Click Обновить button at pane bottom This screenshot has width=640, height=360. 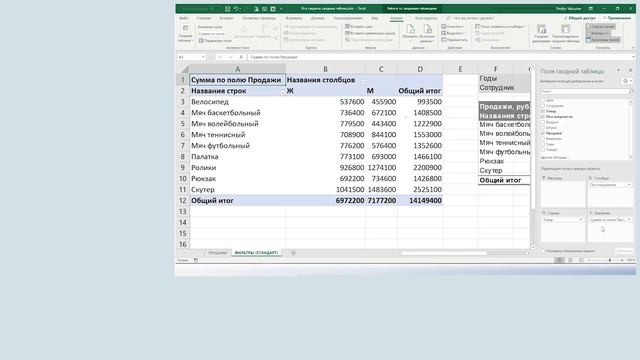[x=624, y=251]
